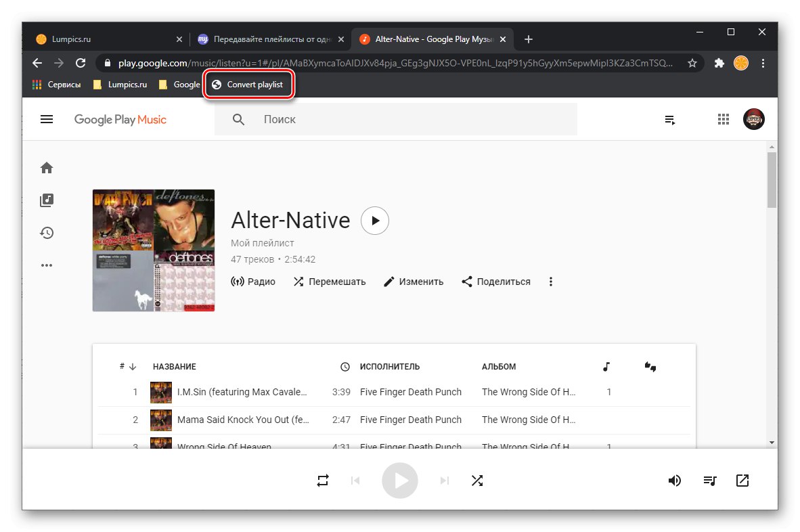Open the Сервисы apps bookmark
Image resolution: width=800 pixels, height=532 pixels.
coord(57,85)
